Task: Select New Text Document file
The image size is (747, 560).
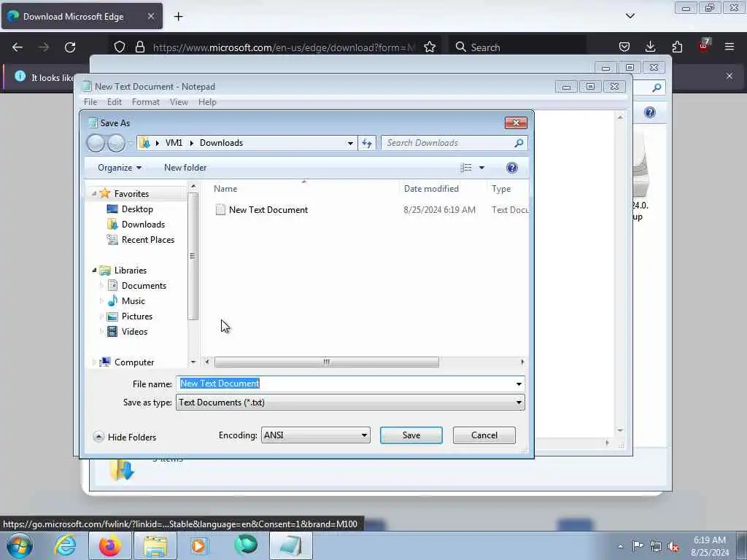Action: coord(268,209)
